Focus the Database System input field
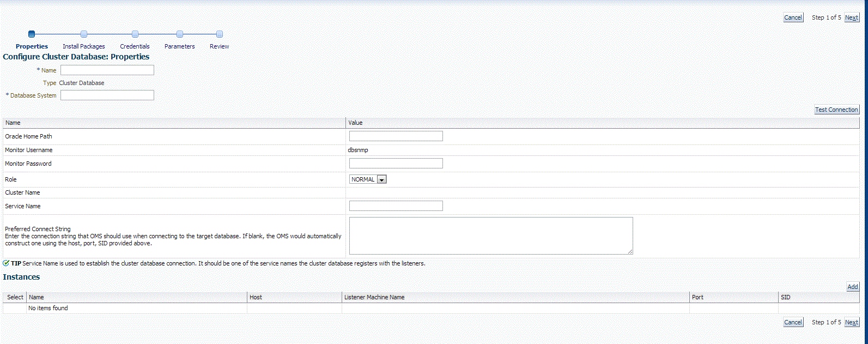The image size is (868, 344). [107, 95]
